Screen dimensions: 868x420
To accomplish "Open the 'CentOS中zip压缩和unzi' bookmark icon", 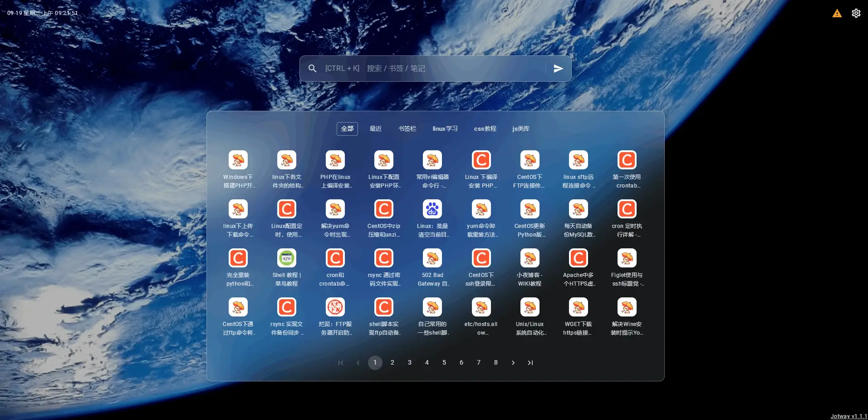I will [384, 209].
